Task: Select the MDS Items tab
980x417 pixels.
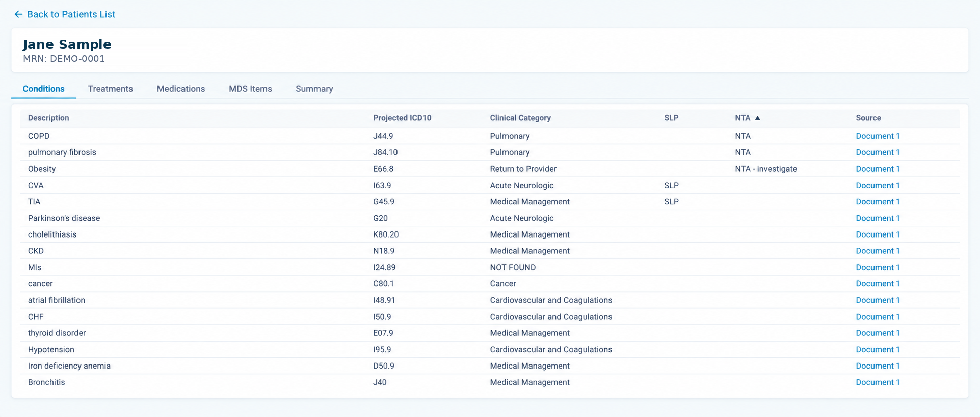Action: click(250, 89)
